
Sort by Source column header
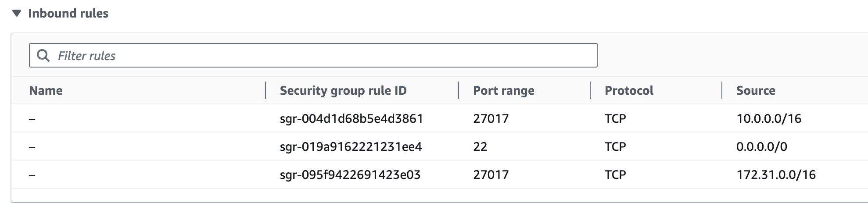pyautogui.click(x=756, y=91)
